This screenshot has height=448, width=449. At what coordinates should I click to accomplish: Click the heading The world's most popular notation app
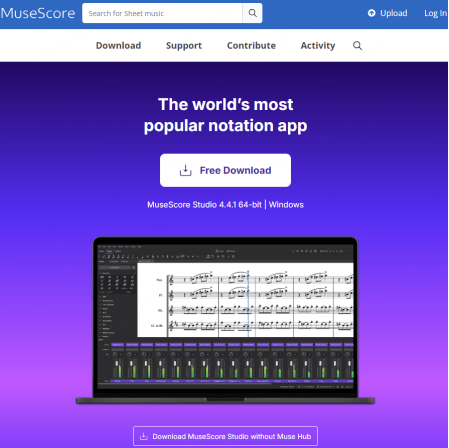tap(225, 115)
